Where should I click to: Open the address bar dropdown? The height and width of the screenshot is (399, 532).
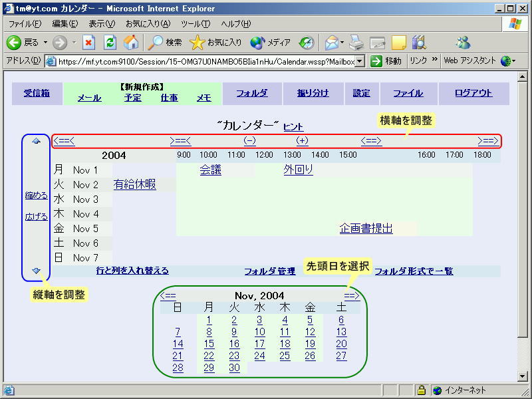click(x=360, y=61)
